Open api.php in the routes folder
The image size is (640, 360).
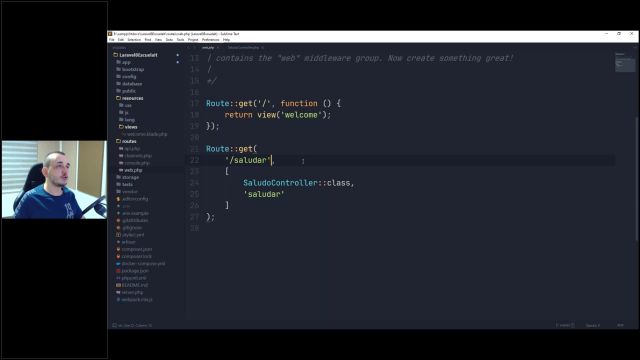pyautogui.click(x=129, y=149)
